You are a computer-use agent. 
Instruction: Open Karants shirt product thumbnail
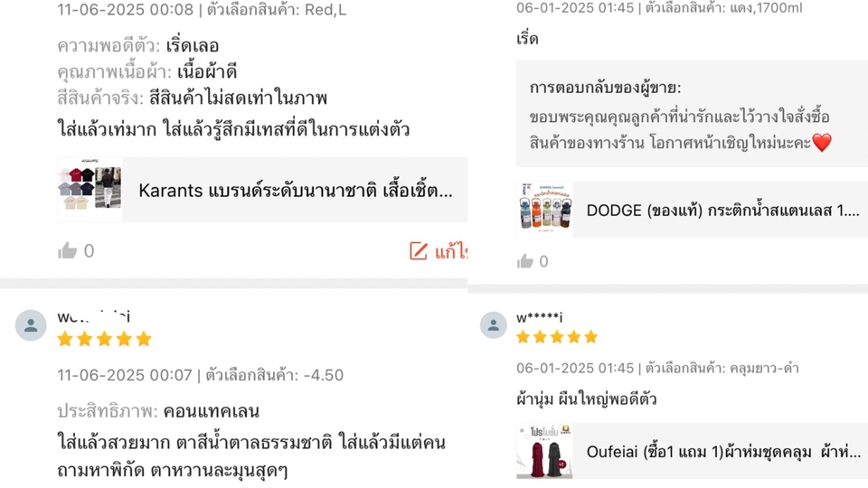coord(90,189)
